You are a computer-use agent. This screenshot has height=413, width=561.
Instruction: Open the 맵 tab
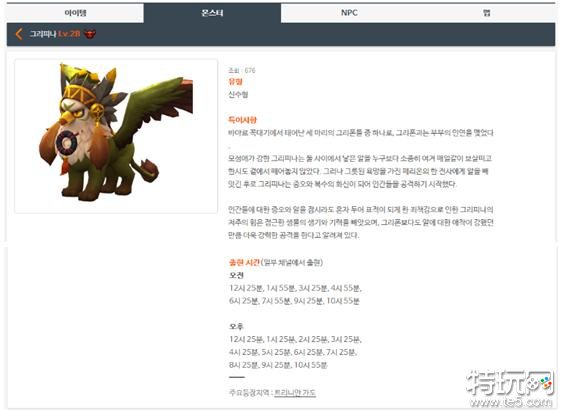pyautogui.click(x=487, y=13)
